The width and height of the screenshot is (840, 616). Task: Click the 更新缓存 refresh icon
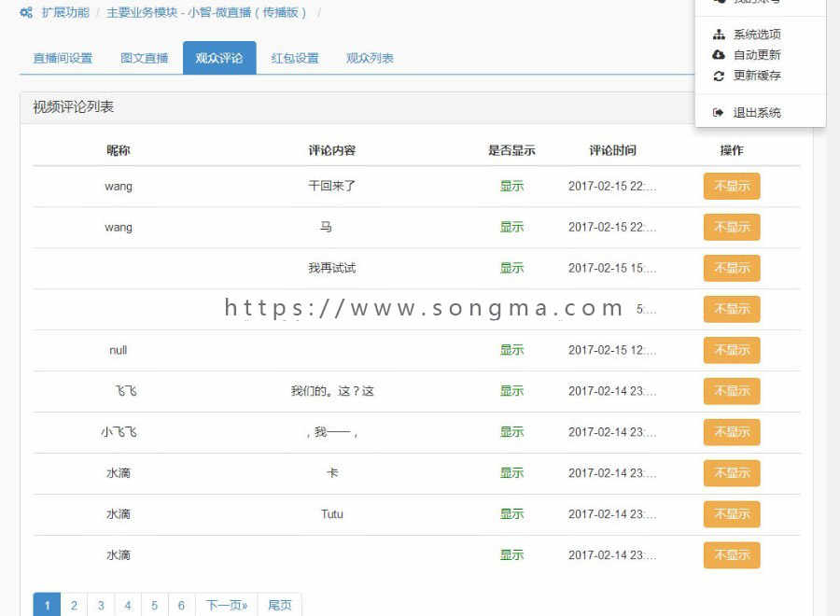pos(719,76)
